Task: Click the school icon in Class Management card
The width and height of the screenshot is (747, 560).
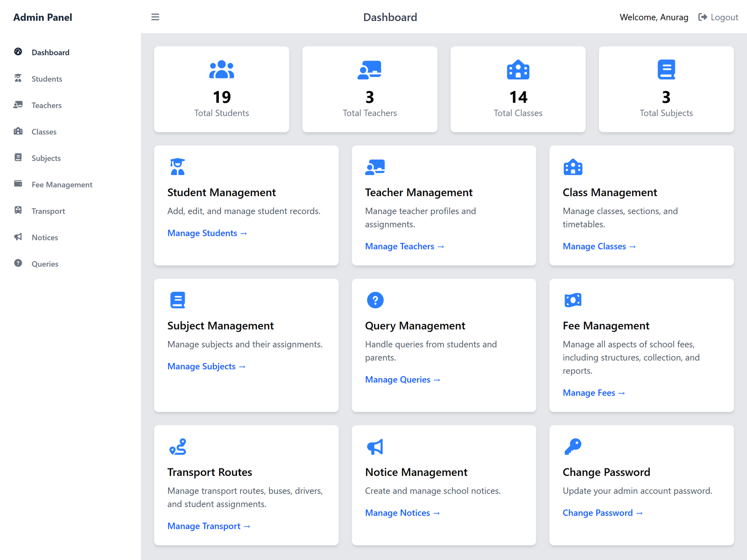Action: click(573, 167)
